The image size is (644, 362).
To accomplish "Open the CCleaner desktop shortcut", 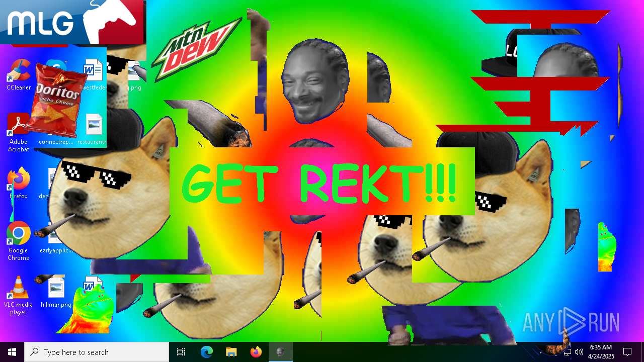I will coord(19,75).
